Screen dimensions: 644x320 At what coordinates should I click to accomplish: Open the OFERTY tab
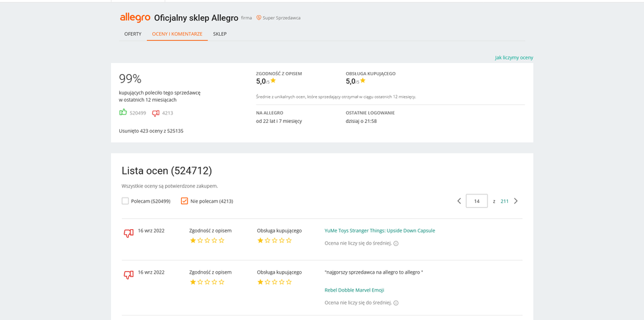[x=133, y=34]
